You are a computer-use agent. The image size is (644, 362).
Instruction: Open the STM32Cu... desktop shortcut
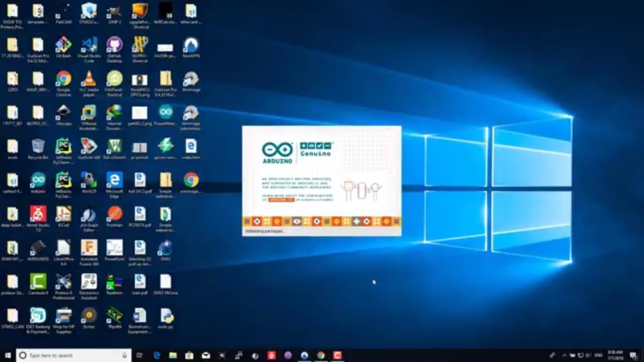click(x=89, y=14)
